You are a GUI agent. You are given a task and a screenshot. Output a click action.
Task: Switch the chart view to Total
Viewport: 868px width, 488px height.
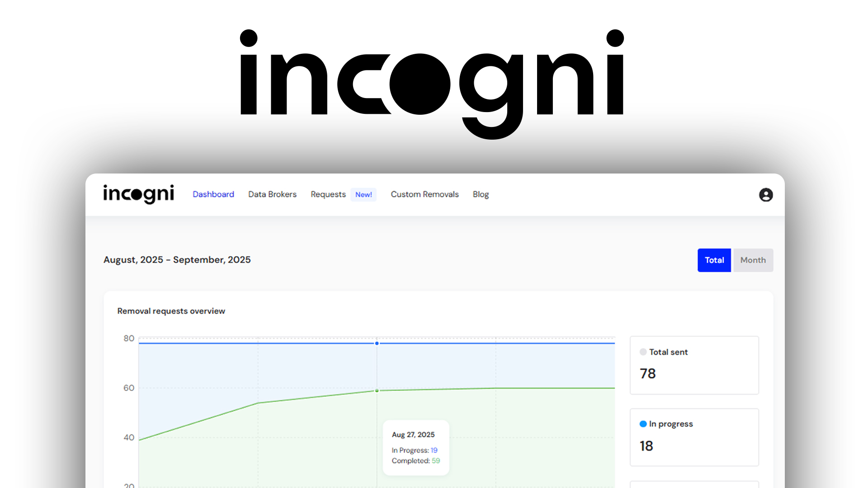pyautogui.click(x=714, y=260)
